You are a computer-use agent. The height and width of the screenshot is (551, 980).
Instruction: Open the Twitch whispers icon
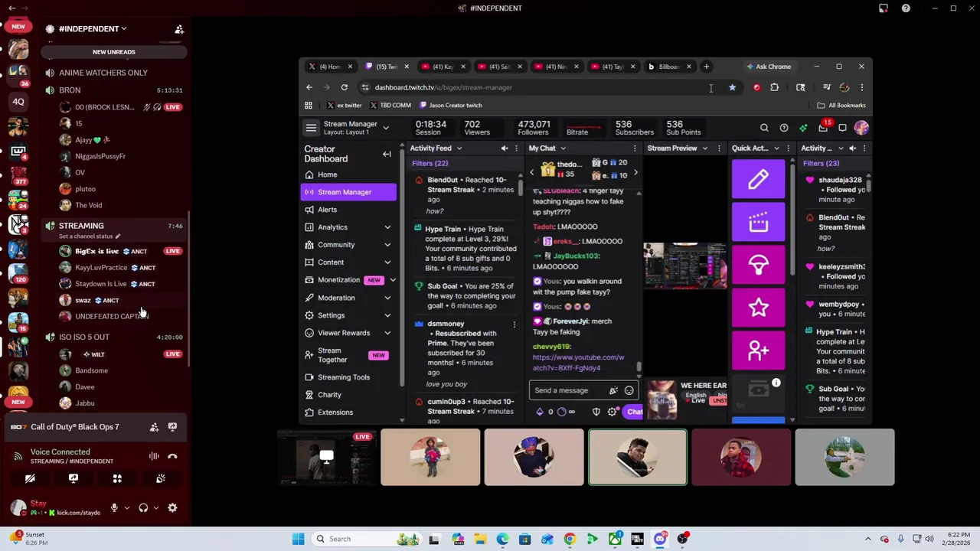click(842, 128)
